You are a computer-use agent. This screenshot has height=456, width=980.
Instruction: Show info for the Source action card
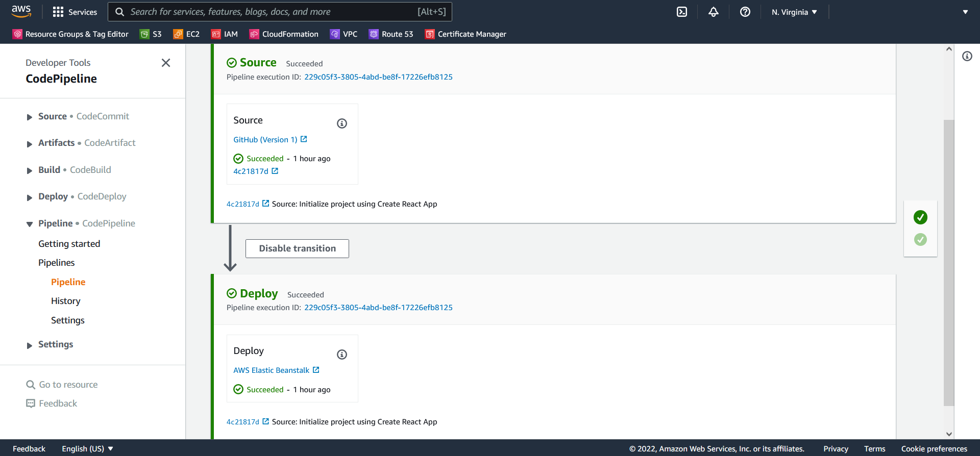coord(342,123)
